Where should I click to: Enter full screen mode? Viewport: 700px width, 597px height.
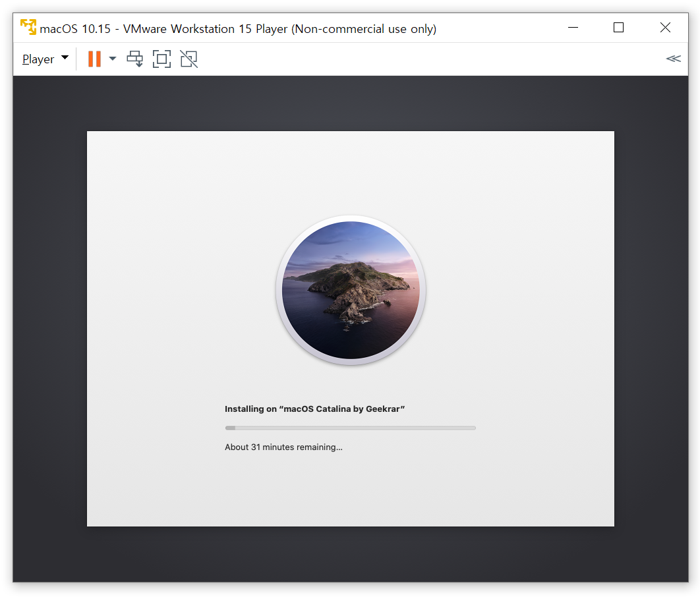click(161, 59)
